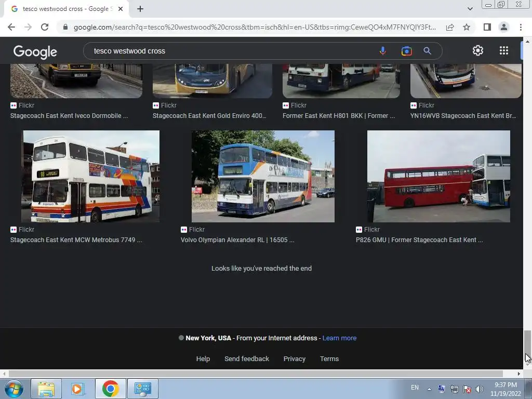Open the Control Panel taskbar icon
532x399 pixels.
142,389
